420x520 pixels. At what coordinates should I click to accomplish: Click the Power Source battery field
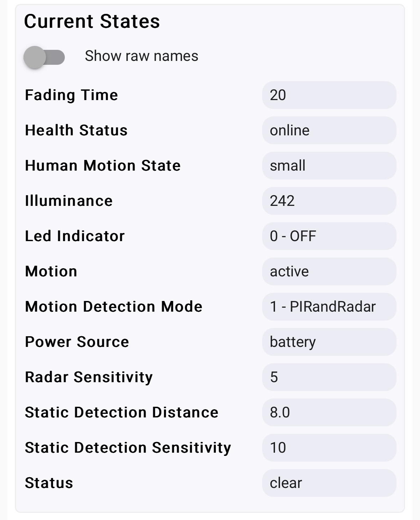(x=329, y=342)
